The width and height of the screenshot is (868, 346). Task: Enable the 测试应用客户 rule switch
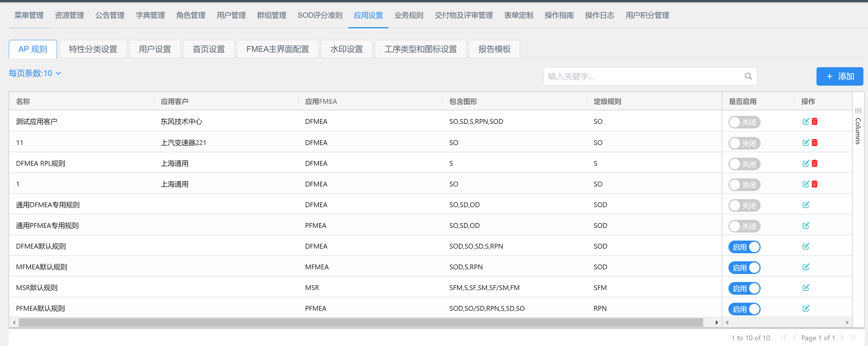pos(744,122)
